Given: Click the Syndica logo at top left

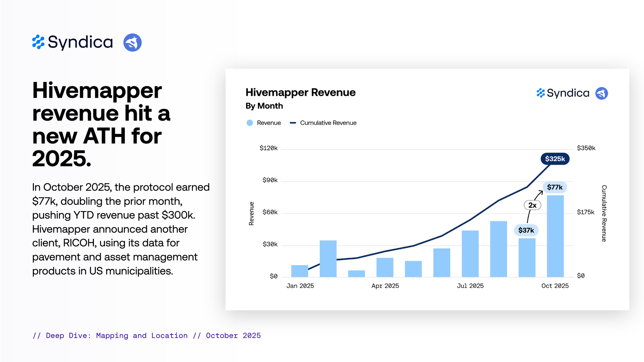Looking at the screenshot, I should 72,42.
